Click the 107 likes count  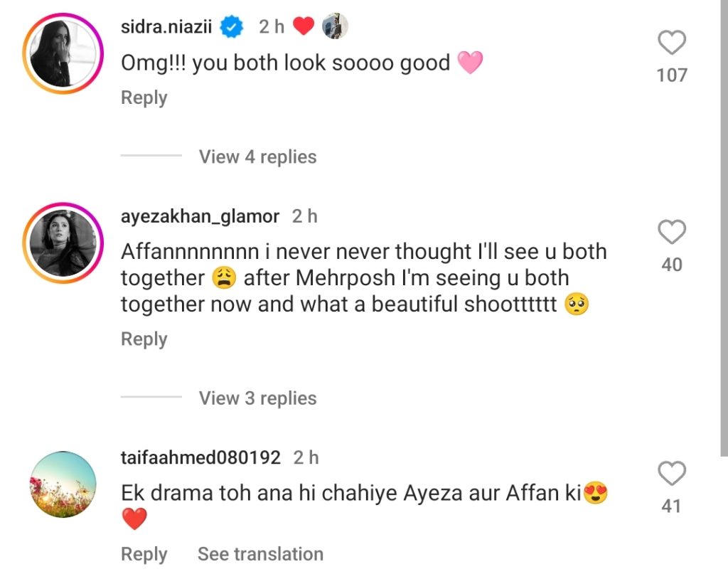coord(671,75)
